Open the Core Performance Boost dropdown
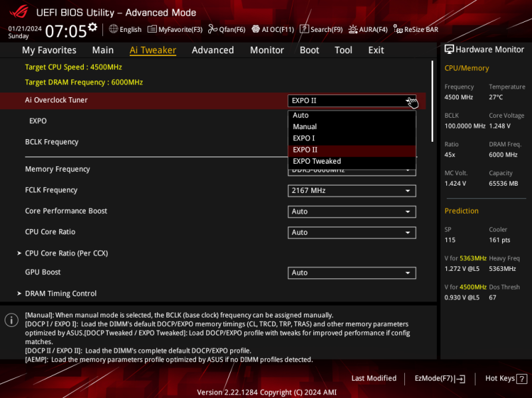 click(352, 212)
